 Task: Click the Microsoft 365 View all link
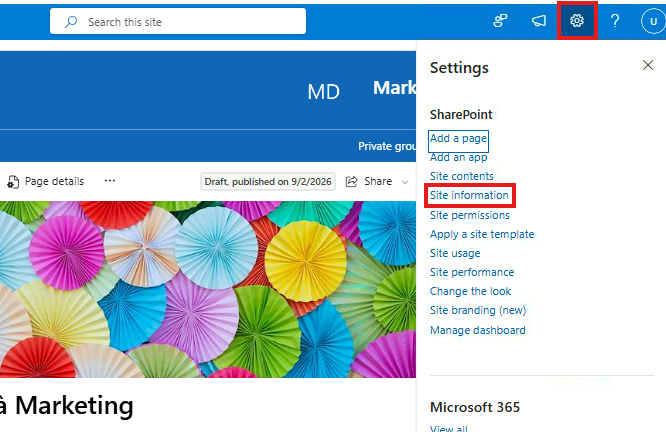coord(449,428)
